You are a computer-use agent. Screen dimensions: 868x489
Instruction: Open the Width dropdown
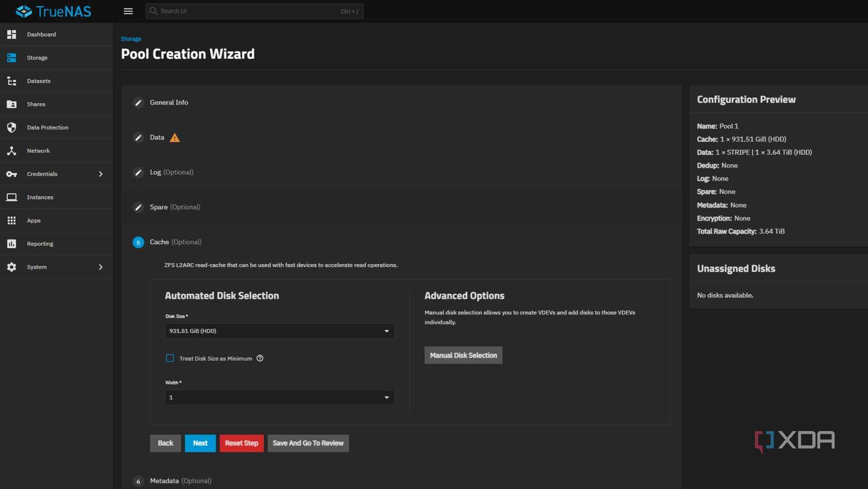point(279,397)
